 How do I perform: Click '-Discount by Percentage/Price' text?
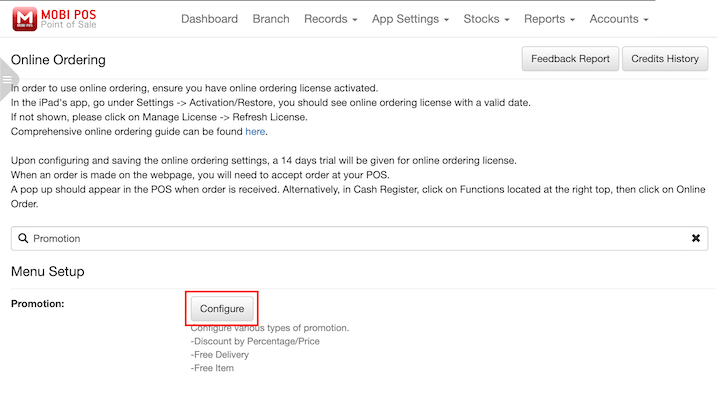(x=255, y=341)
